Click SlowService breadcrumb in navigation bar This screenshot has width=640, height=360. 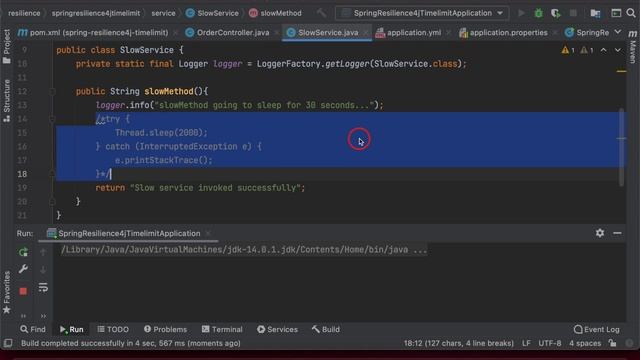[x=213, y=13]
